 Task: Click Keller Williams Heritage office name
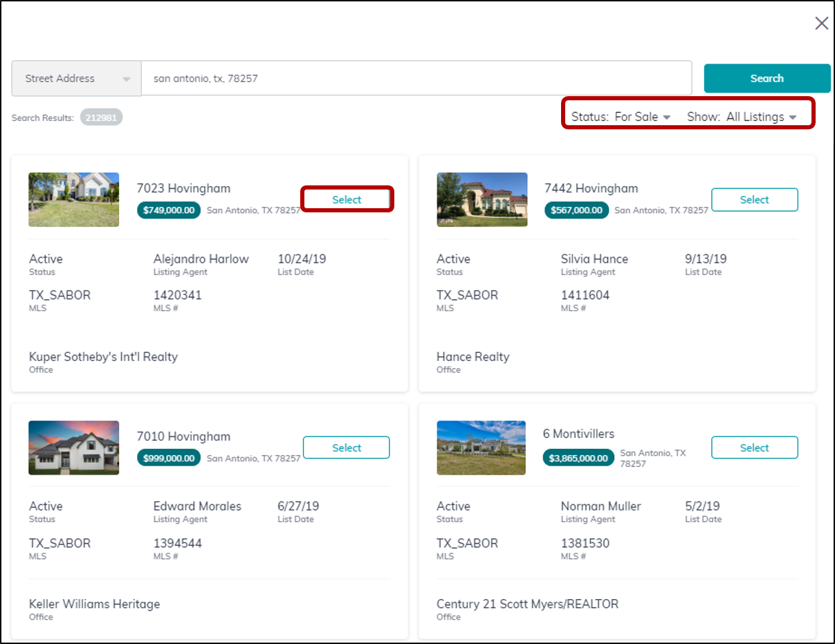click(x=94, y=604)
